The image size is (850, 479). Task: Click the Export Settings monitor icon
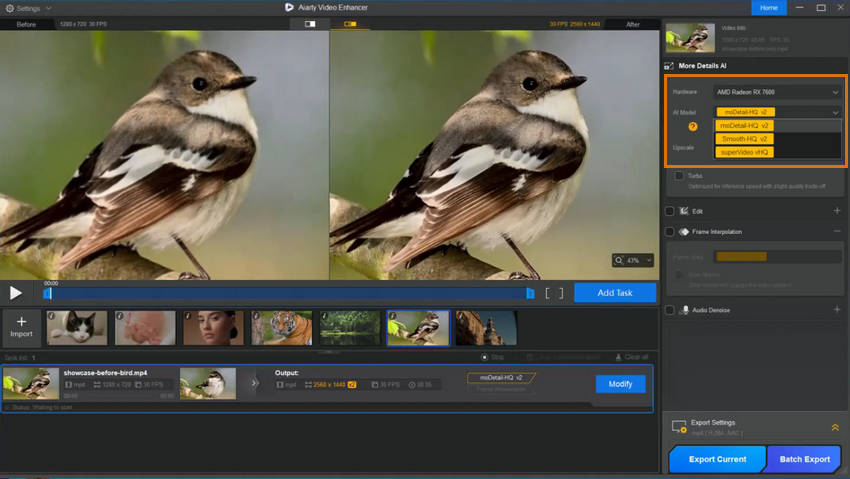pos(679,427)
